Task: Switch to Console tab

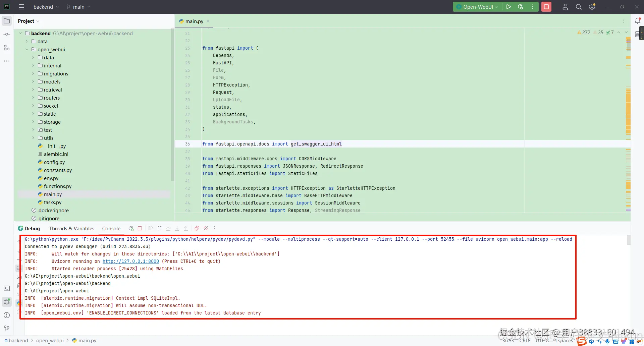Action: click(x=111, y=228)
